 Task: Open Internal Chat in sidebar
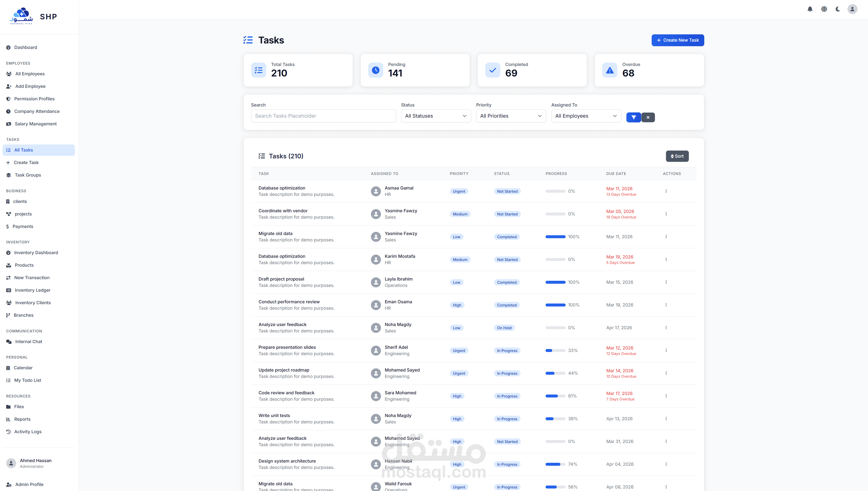click(28, 342)
